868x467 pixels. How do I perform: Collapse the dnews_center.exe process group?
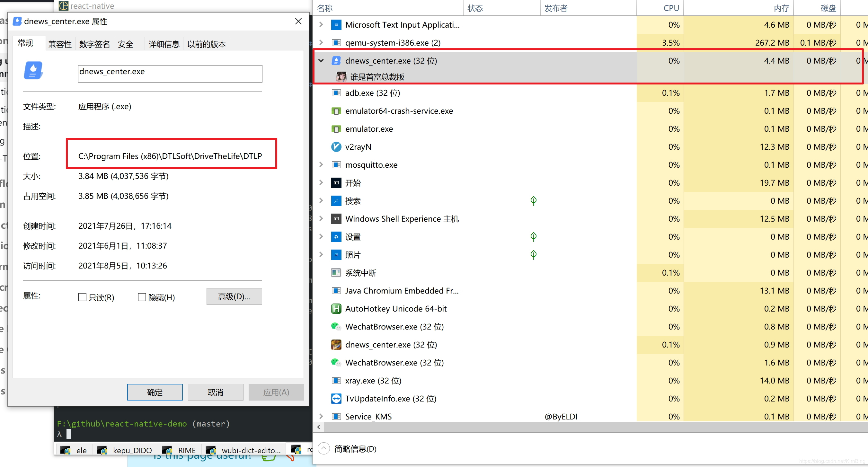(x=321, y=61)
